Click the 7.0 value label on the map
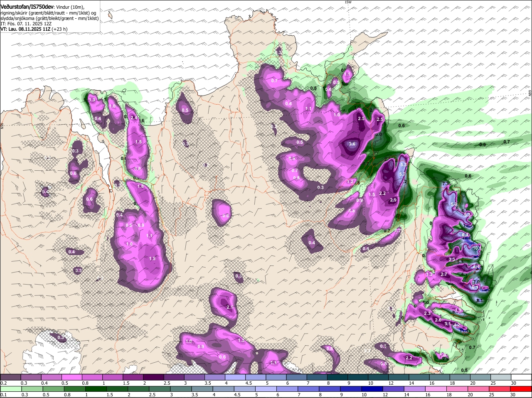The width and height of the screenshot is (532, 398). tap(476, 282)
